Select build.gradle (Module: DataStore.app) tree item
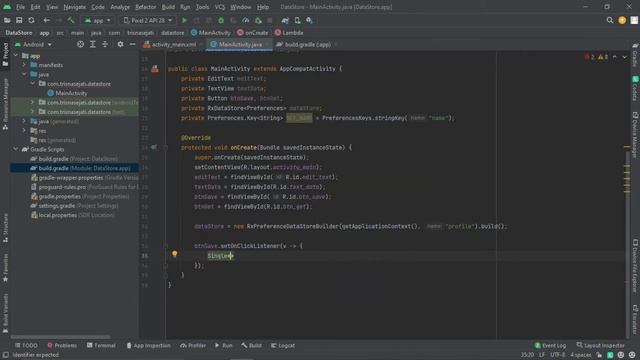 click(x=80, y=168)
